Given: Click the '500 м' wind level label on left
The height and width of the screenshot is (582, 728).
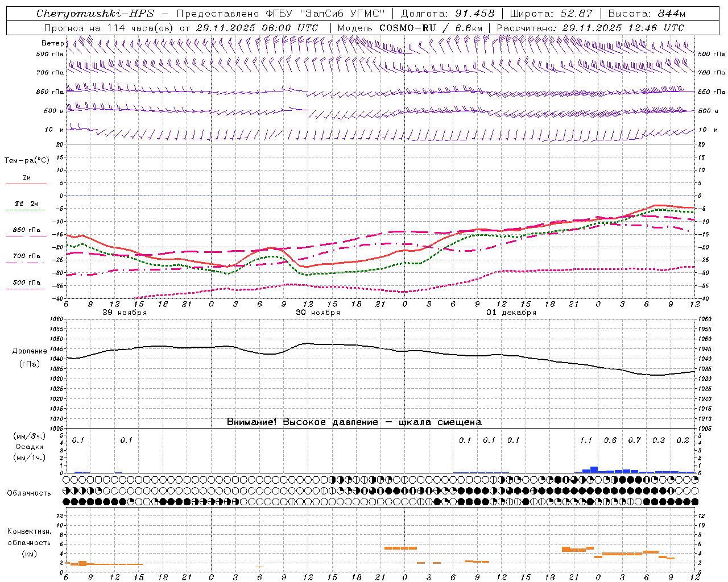Looking at the screenshot, I should pyautogui.click(x=54, y=111).
